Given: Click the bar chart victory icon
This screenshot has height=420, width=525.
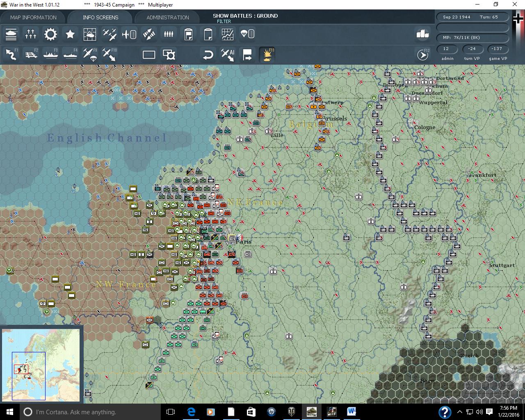Looking at the screenshot, I should tap(422, 34).
